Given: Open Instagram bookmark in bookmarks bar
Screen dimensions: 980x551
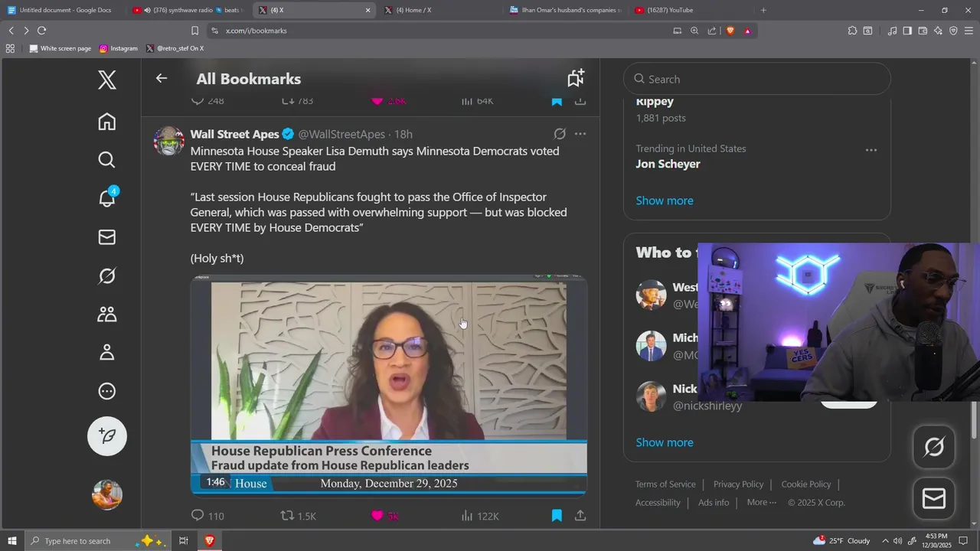Looking at the screenshot, I should pyautogui.click(x=118, y=48).
